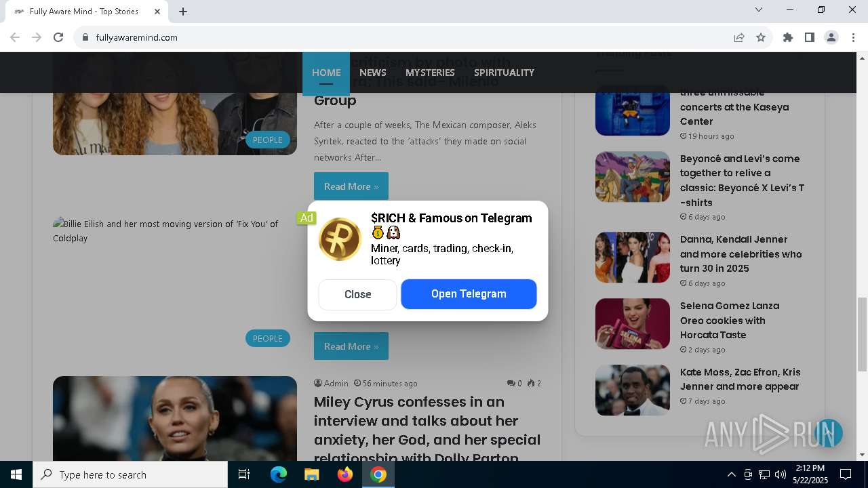
Task: Open File Explorer from taskbar
Action: coord(311,474)
